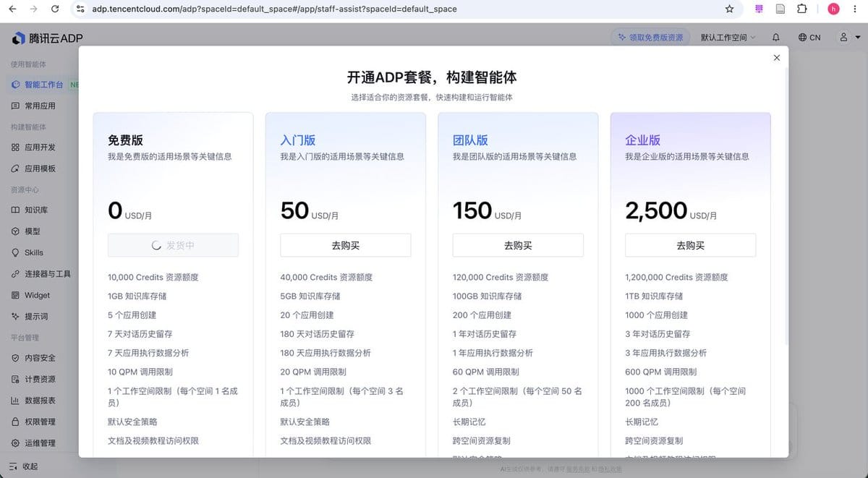Click the 提示词 sparkle icon
This screenshot has height=478, width=868.
pos(15,317)
